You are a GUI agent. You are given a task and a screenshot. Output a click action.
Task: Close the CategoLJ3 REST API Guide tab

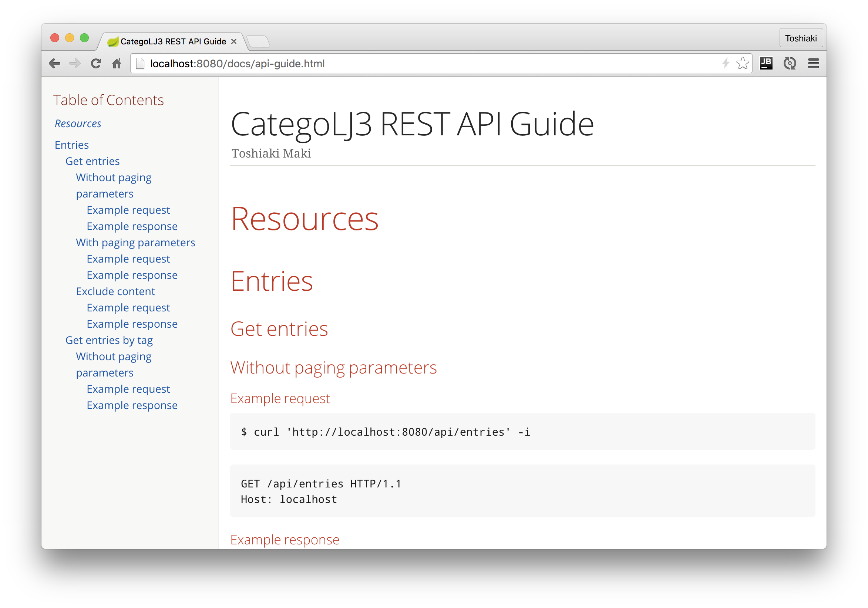point(234,41)
